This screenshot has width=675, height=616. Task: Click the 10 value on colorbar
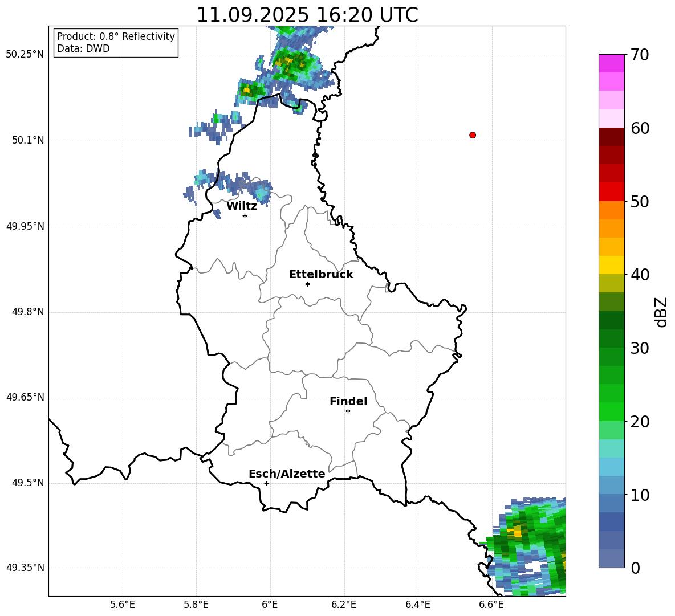point(640,495)
